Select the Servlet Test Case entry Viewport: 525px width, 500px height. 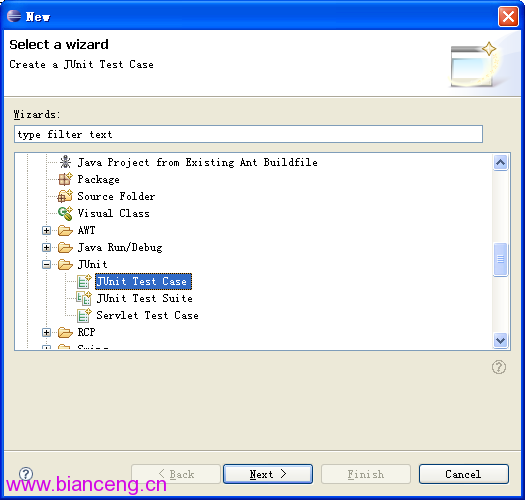tap(147, 315)
